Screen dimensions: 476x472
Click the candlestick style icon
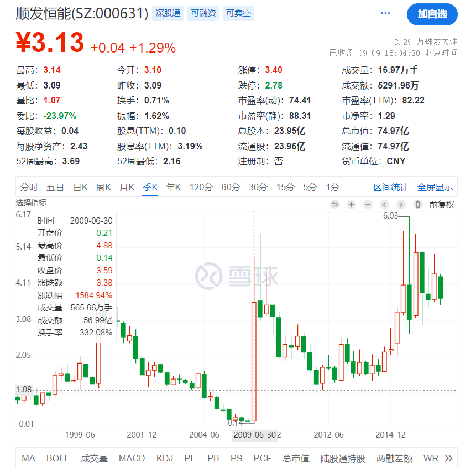[417, 205]
